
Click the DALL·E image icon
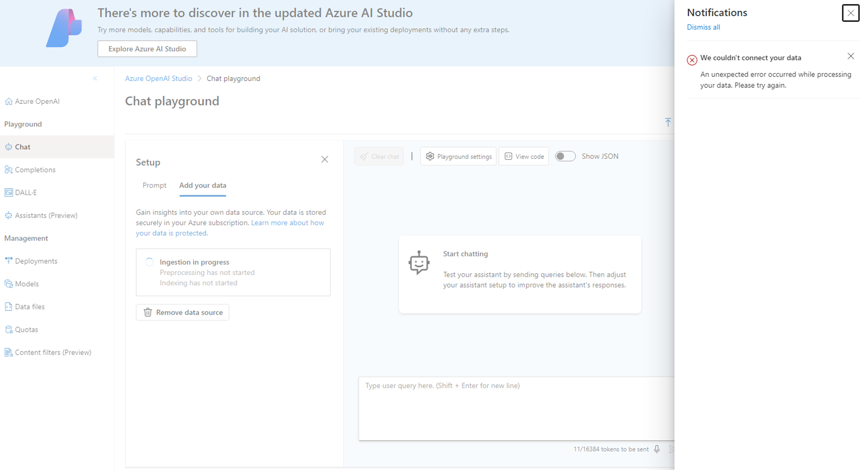[9, 193]
